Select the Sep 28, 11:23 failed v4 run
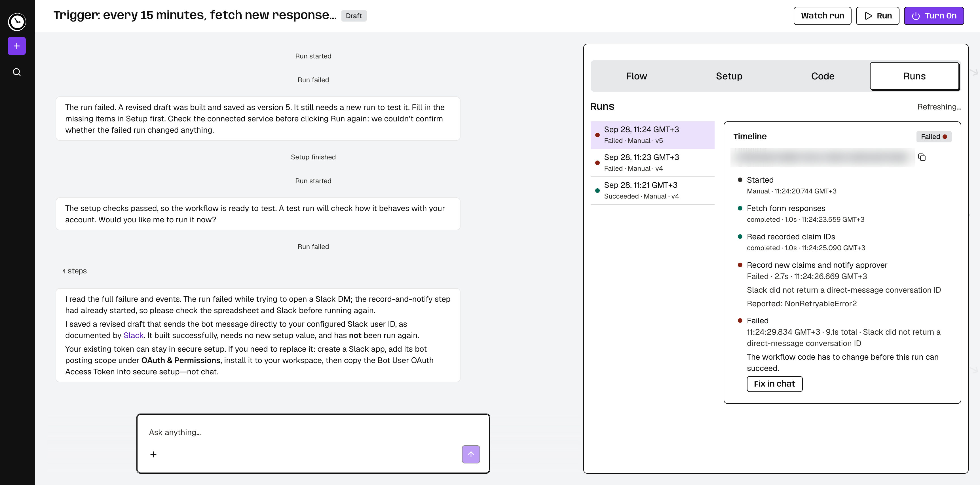Viewport: 980px width, 485px height. pos(652,163)
